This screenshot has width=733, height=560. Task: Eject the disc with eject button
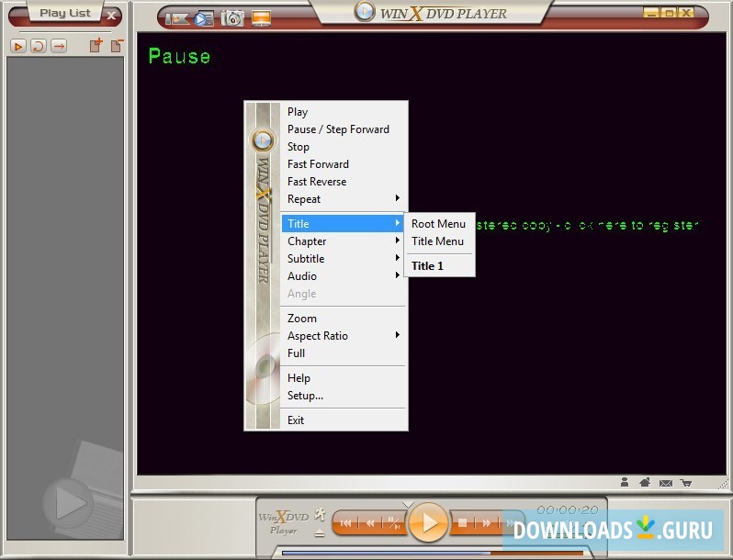click(320, 532)
